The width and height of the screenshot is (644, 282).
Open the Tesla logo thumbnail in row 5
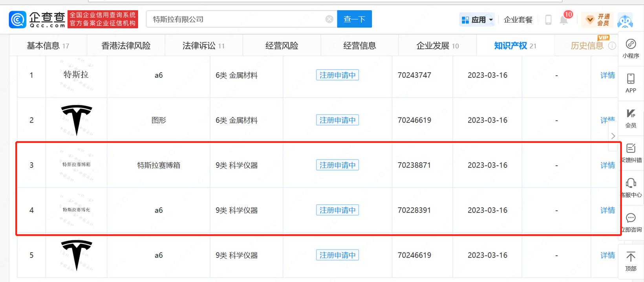click(x=77, y=255)
